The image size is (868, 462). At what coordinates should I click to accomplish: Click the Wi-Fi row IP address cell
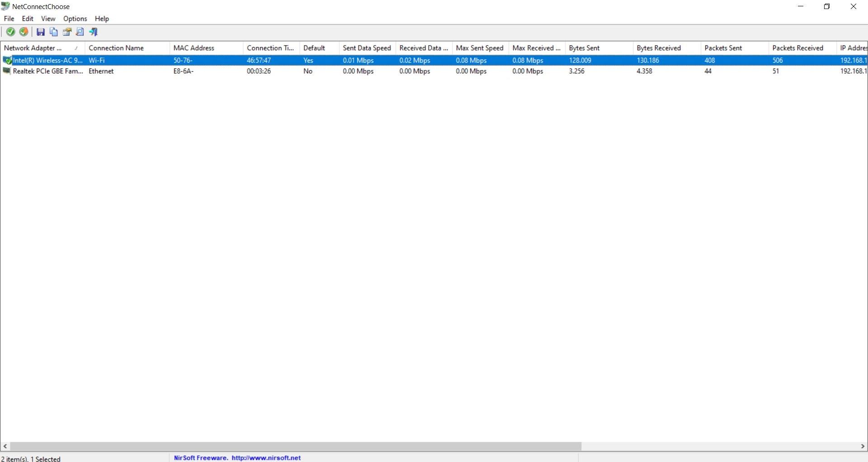click(854, 60)
